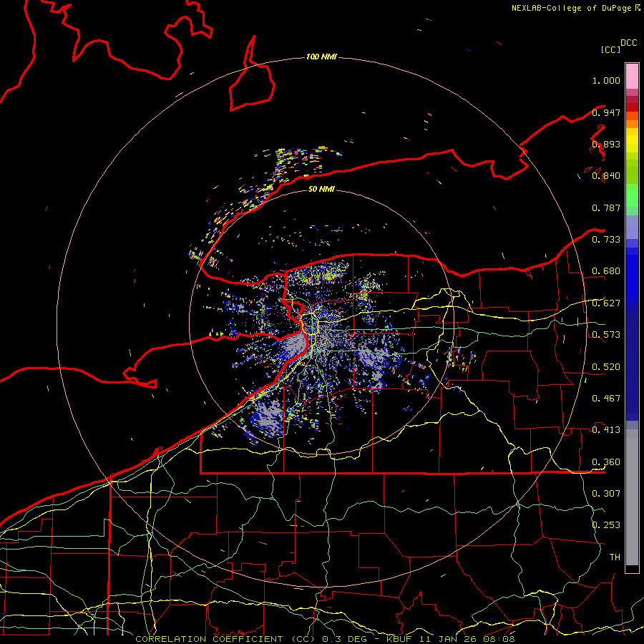Click the 100 NMI range ring label
Viewport: 644px width, 644px height.
(x=321, y=57)
